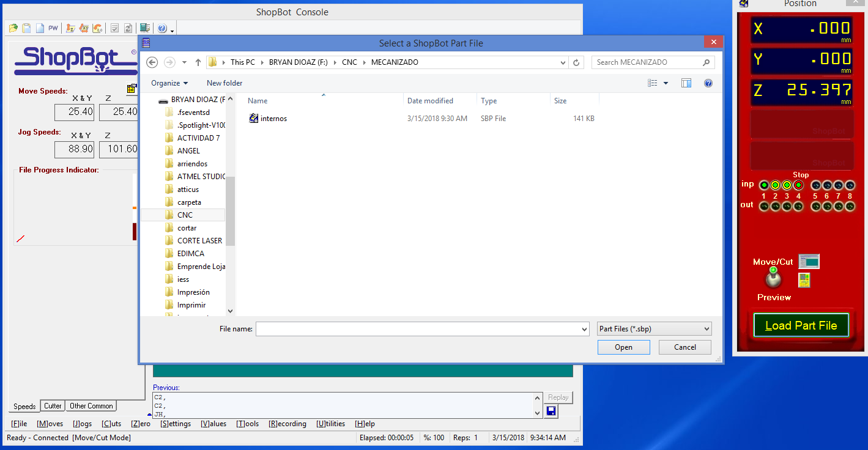
Task: Open the [F]ile menu
Action: pyautogui.click(x=19, y=424)
